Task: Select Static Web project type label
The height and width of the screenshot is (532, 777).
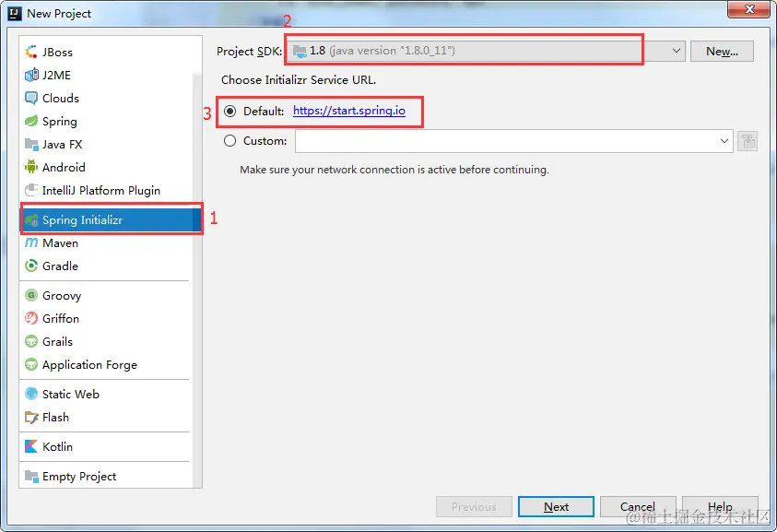Action: (71, 395)
